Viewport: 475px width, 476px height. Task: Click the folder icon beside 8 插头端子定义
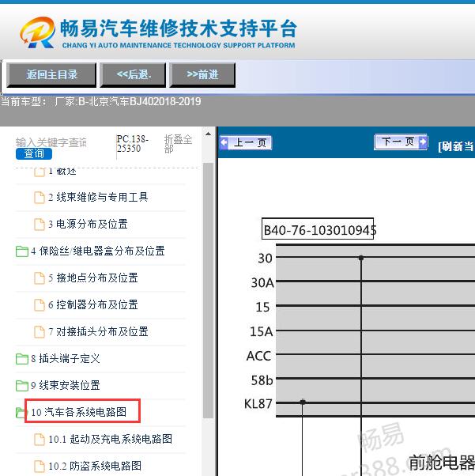coord(22,359)
